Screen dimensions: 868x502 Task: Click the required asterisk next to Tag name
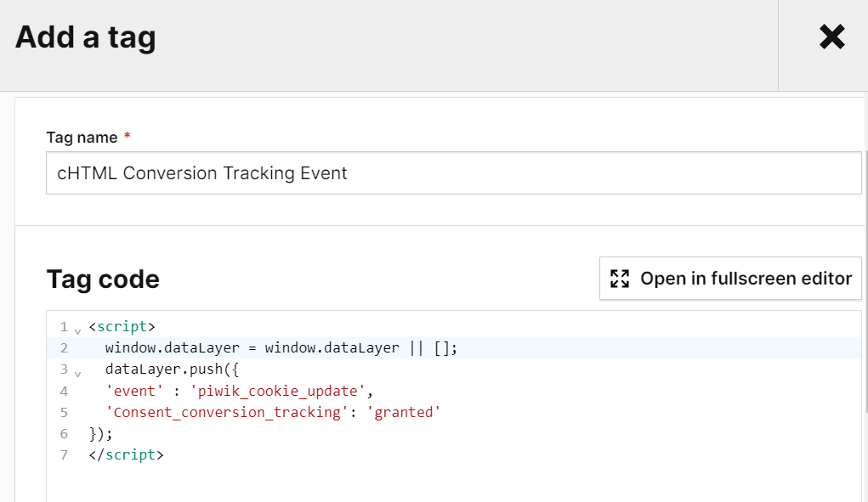[x=128, y=137]
